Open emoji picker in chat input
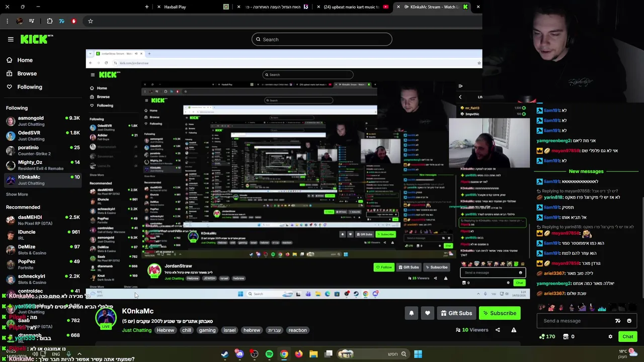 [x=629, y=321]
